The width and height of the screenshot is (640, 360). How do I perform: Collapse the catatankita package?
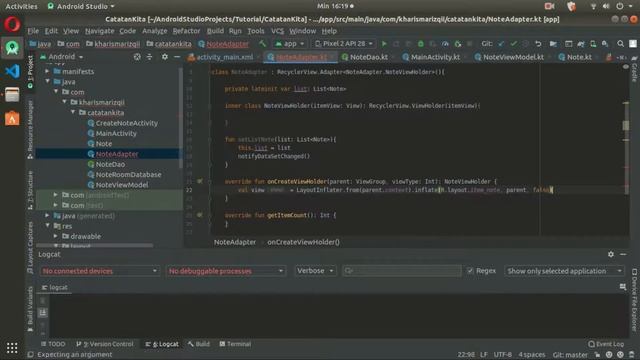pos(73,112)
